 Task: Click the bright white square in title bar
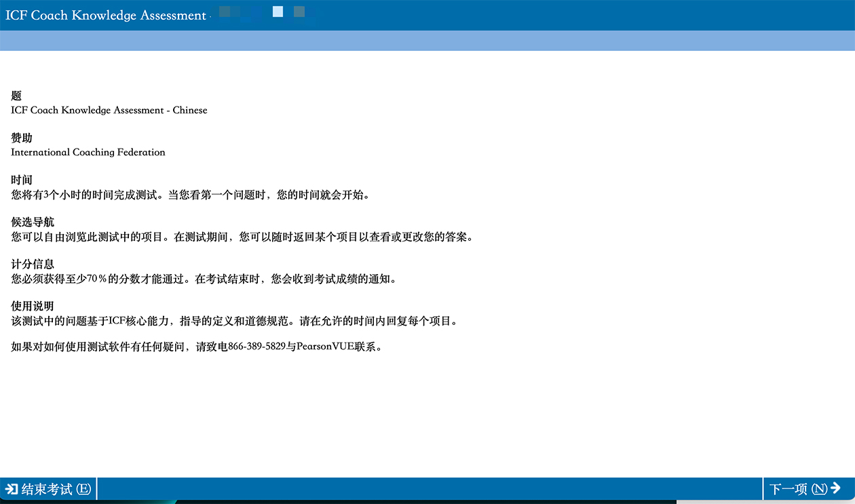tap(278, 12)
